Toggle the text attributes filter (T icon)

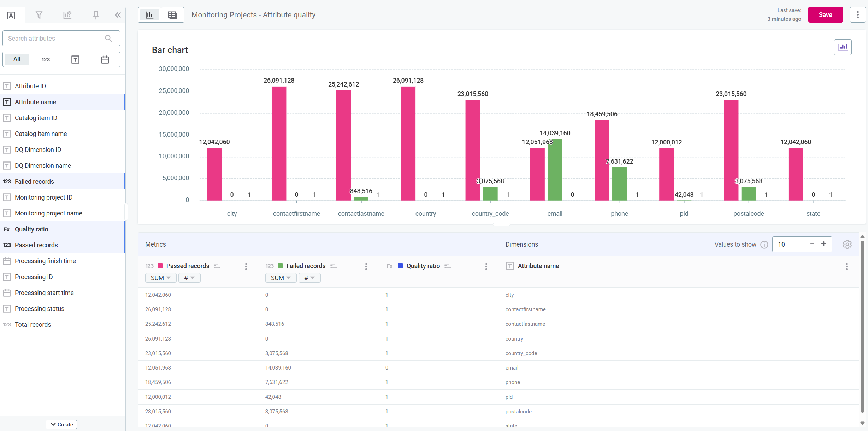coord(75,59)
